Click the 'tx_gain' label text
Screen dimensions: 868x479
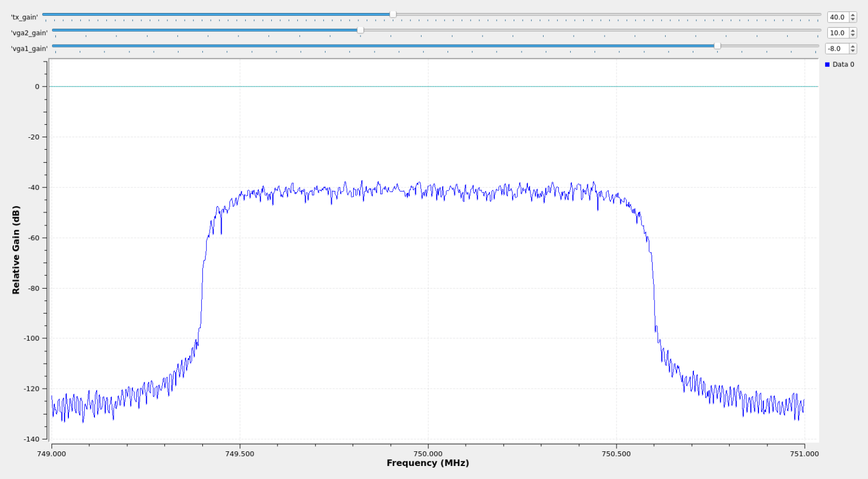(x=24, y=18)
